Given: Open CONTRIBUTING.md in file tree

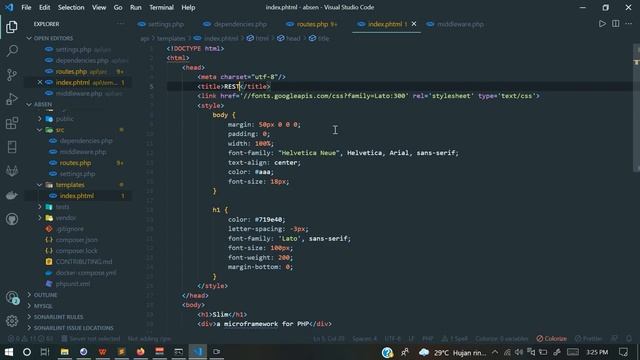Looking at the screenshot, I should coord(84,262).
